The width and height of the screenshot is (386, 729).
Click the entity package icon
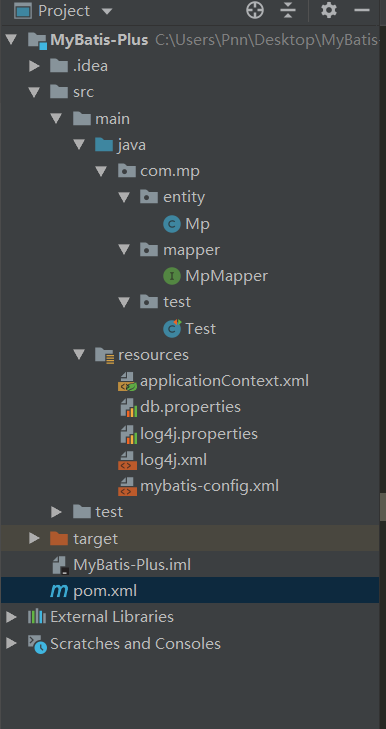pos(149,197)
